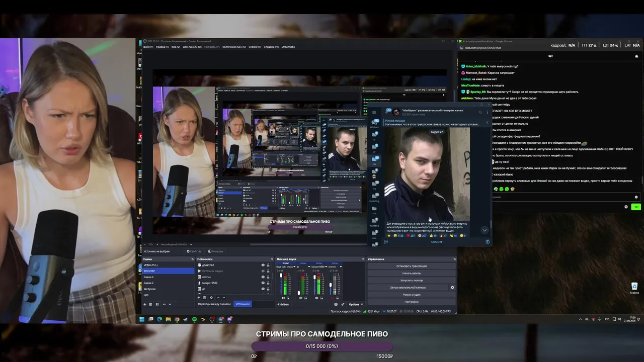Open emoji picker in Kick chat input
This screenshot has width=644, height=362.
(x=636, y=197)
